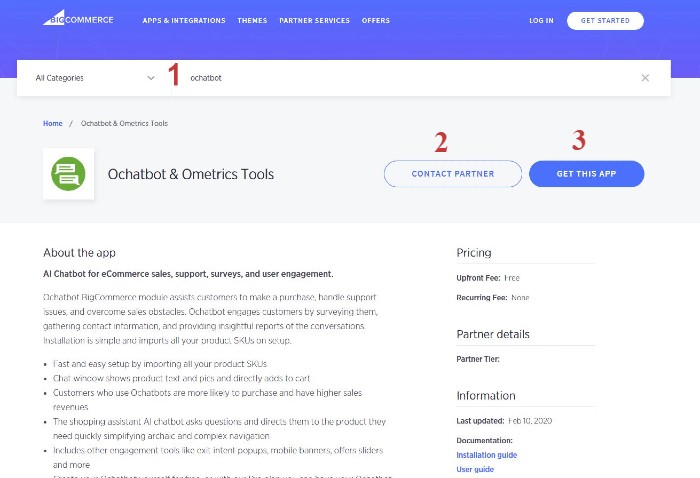Clear the search field with the X icon

[x=645, y=78]
